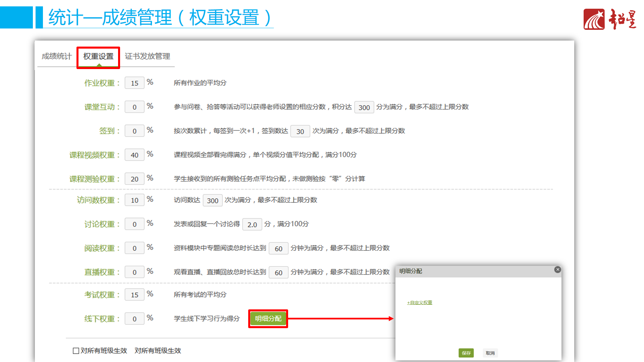The height and width of the screenshot is (362, 644).
Task: Switch to the 成绩统计 tab
Action: pyautogui.click(x=56, y=56)
